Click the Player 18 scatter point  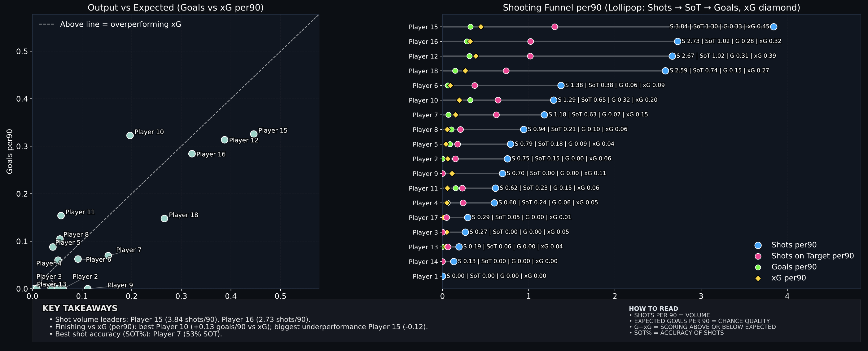[x=164, y=219]
